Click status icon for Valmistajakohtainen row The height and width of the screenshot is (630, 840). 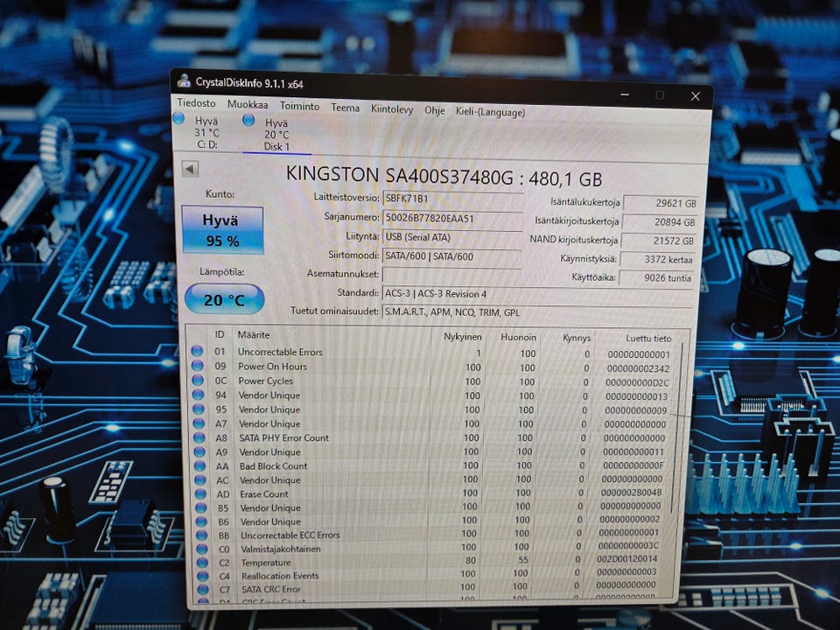pos(202,549)
